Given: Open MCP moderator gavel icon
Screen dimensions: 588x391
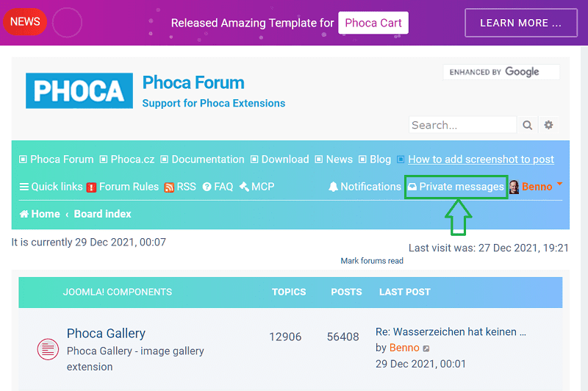Looking at the screenshot, I should (244, 187).
